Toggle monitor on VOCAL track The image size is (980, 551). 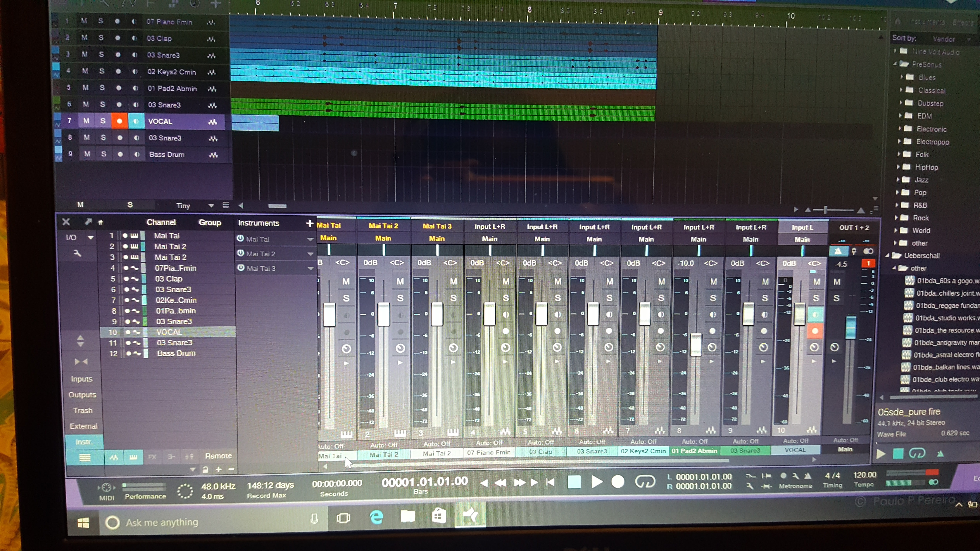coord(136,121)
